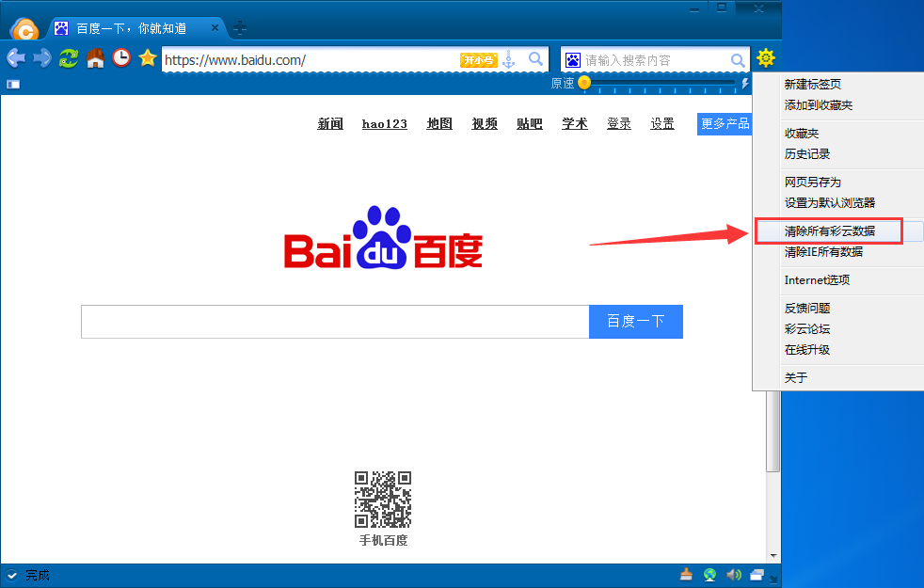Choose 清除IE所有数据 in the menu
Screen dimensions: 924x588
click(x=824, y=251)
